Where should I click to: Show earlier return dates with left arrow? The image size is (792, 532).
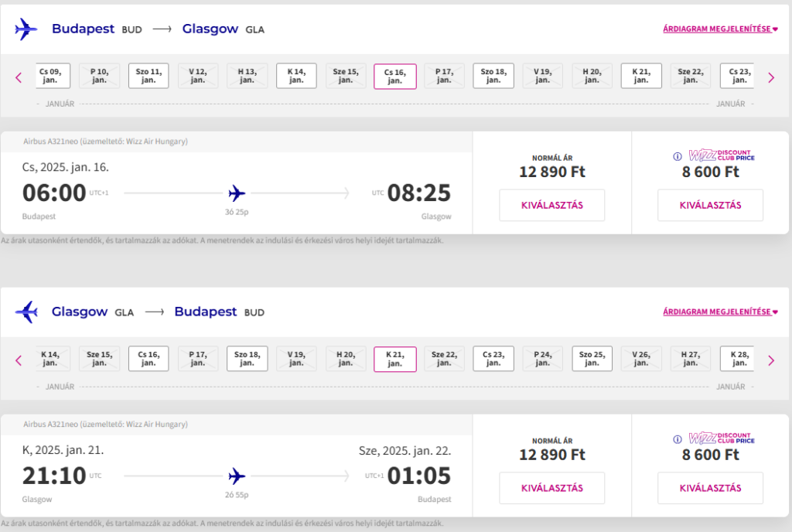tap(19, 360)
